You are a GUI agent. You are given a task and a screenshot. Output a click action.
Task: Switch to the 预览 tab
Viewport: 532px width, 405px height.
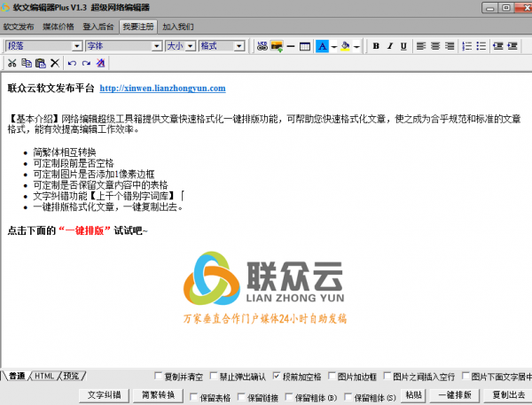[x=71, y=376]
